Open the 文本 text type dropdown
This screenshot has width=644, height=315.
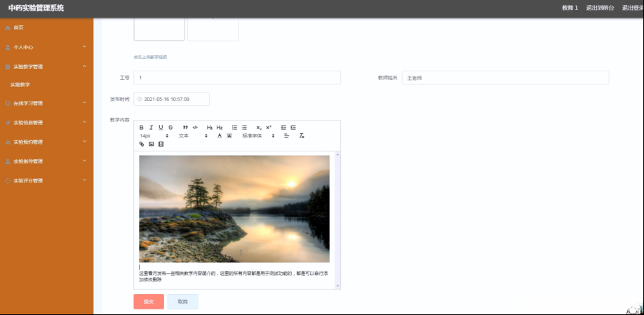[x=193, y=136]
